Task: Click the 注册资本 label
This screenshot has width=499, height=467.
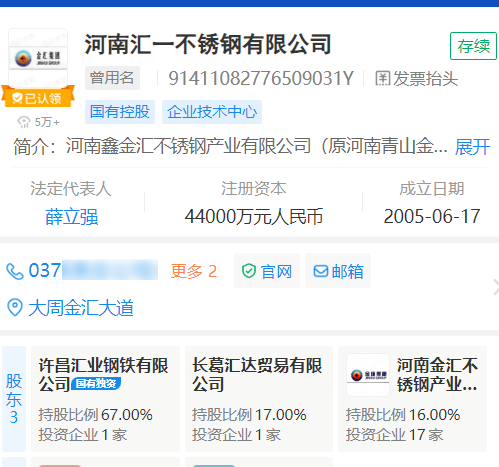Action: point(254,189)
